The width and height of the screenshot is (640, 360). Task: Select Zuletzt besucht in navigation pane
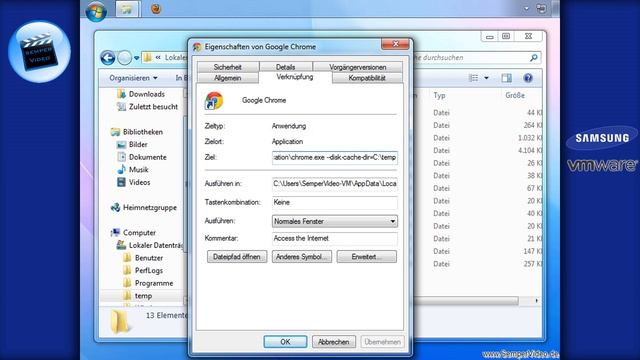153,107
